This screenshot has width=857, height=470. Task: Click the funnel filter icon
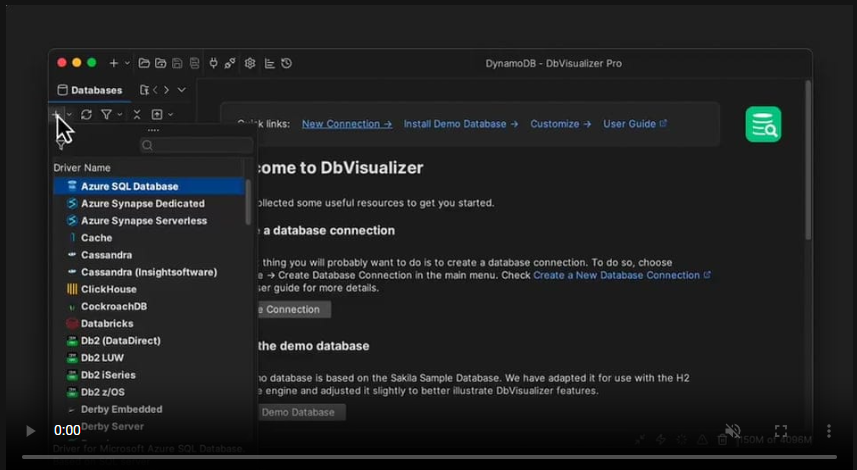[107, 114]
